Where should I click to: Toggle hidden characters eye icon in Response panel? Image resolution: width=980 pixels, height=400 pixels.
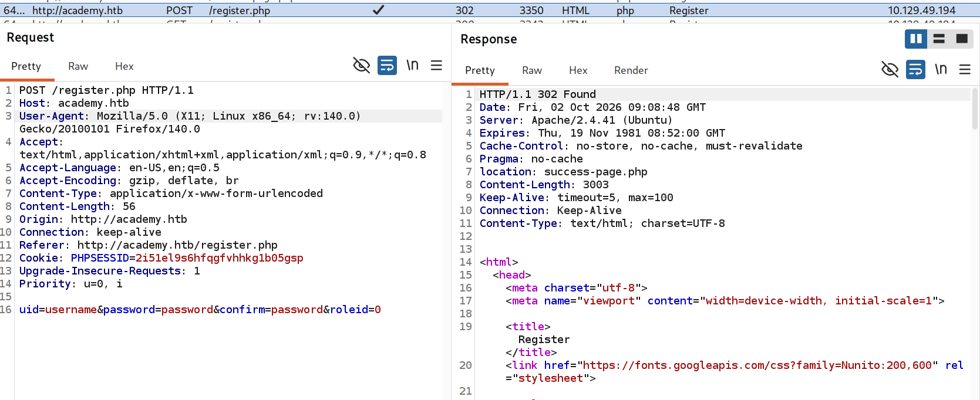(890, 69)
